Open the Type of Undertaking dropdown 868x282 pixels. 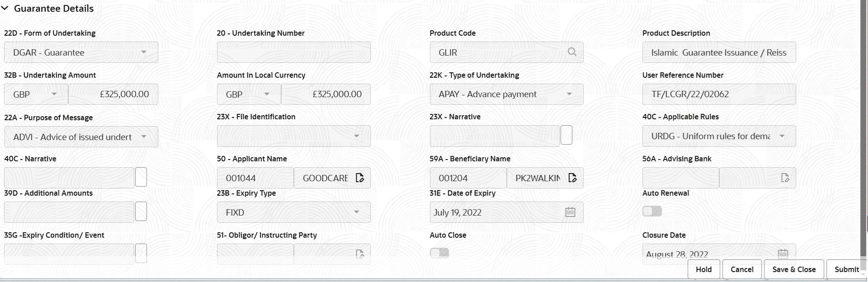point(569,94)
